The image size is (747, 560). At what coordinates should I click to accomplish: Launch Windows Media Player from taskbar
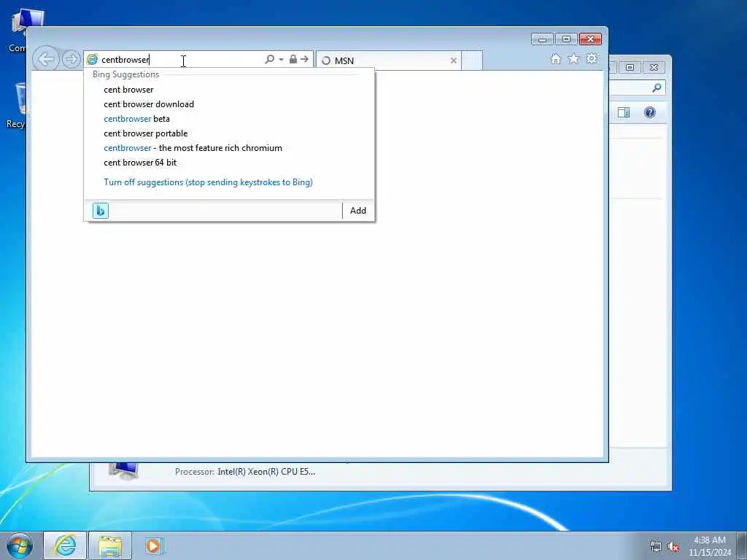(x=154, y=545)
